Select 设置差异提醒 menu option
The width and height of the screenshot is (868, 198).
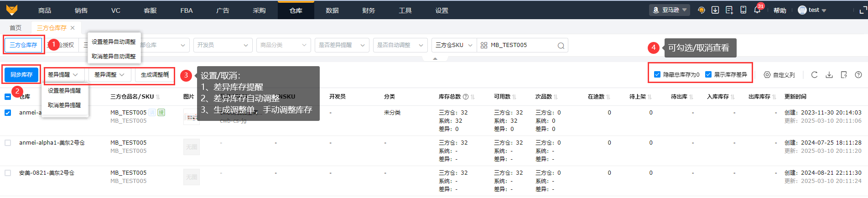point(64,90)
